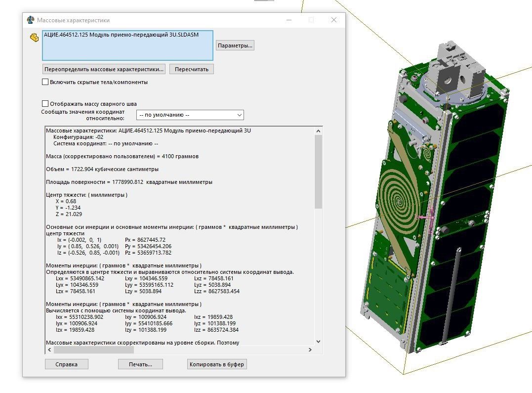Open Параметры... options
The height and width of the screenshot is (393, 532).
point(235,45)
